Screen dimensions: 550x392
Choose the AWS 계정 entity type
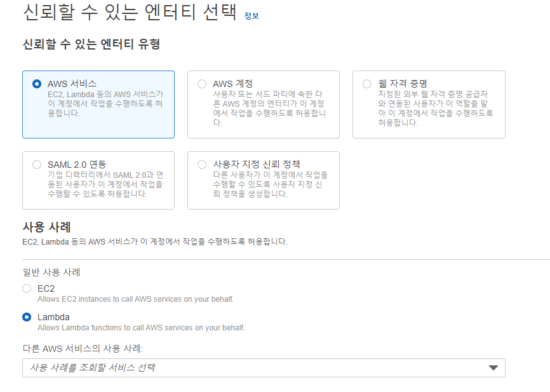[202, 84]
